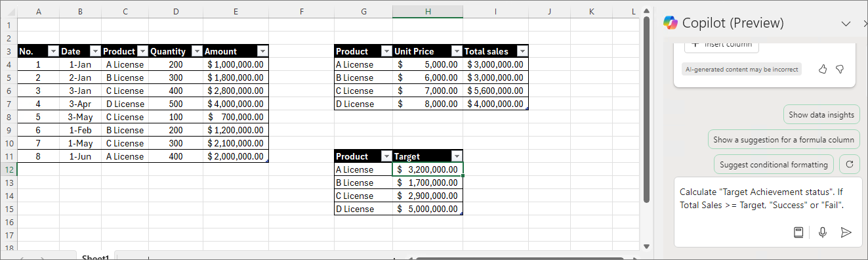
Task: Click the scroll down arrow of the sheet
Action: tap(646, 246)
